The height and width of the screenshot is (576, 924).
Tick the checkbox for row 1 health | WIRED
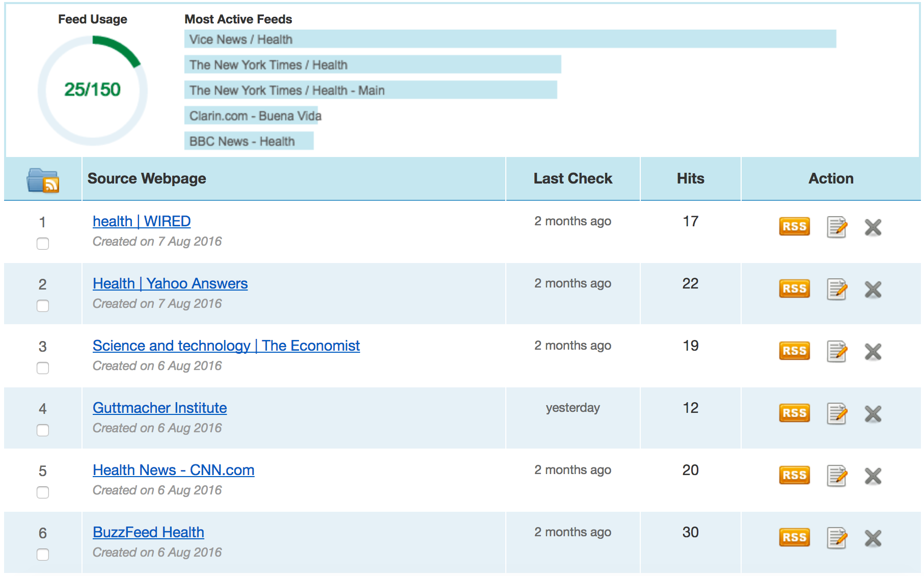[43, 244]
